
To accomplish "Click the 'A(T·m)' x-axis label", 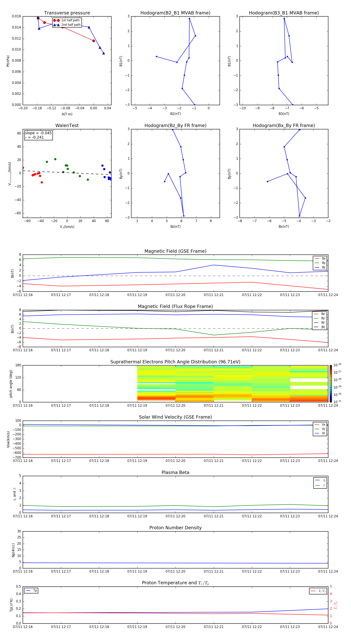I will pos(67,114).
